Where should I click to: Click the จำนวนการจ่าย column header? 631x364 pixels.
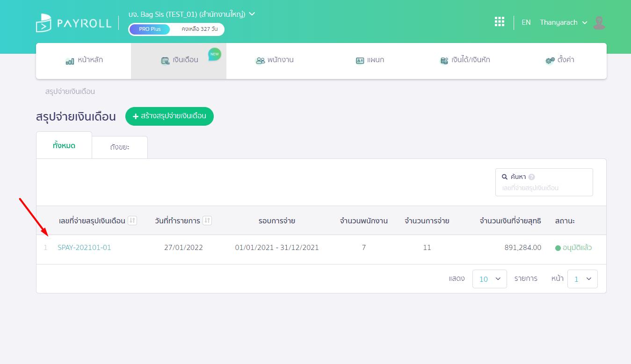click(427, 221)
